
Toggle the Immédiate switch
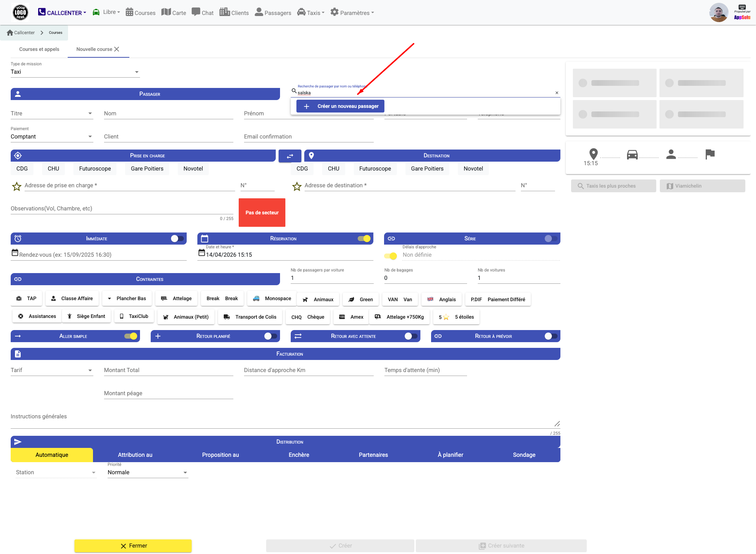(177, 239)
